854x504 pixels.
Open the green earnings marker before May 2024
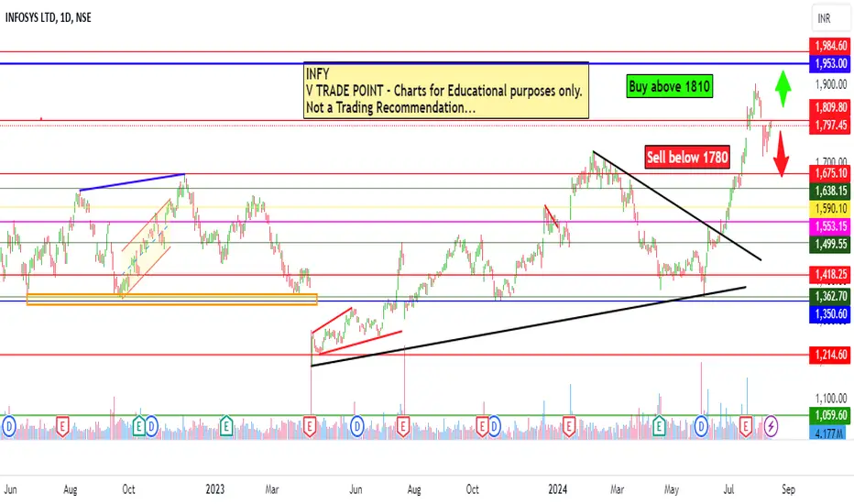(659, 426)
